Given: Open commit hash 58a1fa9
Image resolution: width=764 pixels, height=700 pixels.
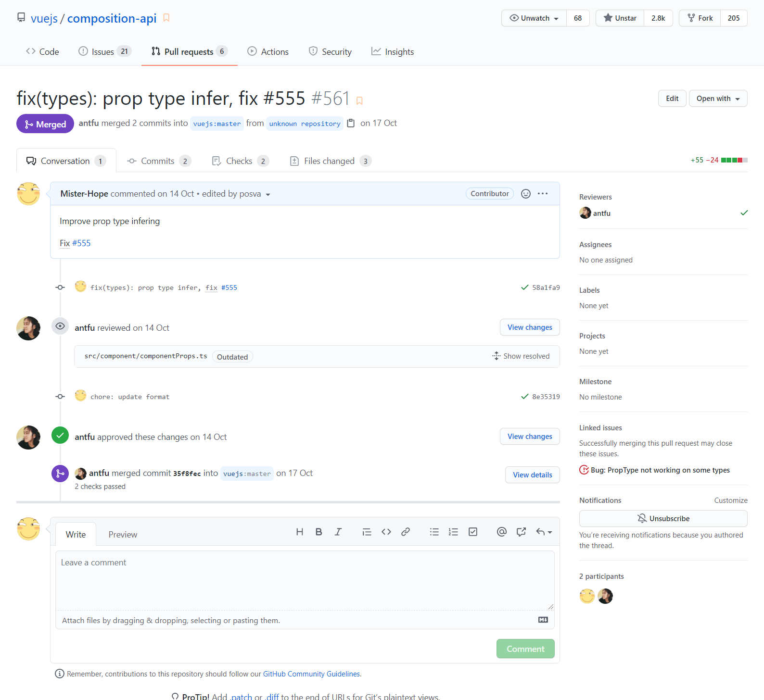Looking at the screenshot, I should click(x=546, y=287).
